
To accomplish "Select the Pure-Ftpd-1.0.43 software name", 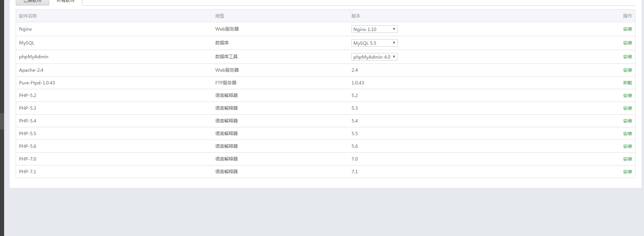I will click(37, 83).
